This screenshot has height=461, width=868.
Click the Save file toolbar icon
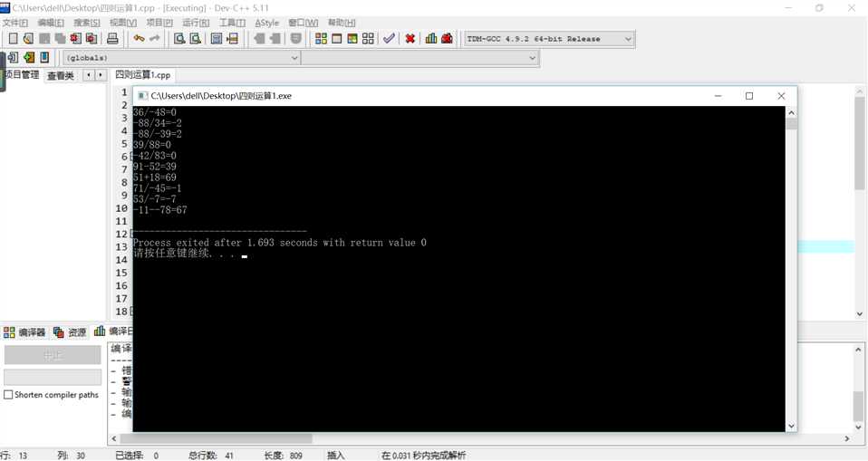(44, 38)
